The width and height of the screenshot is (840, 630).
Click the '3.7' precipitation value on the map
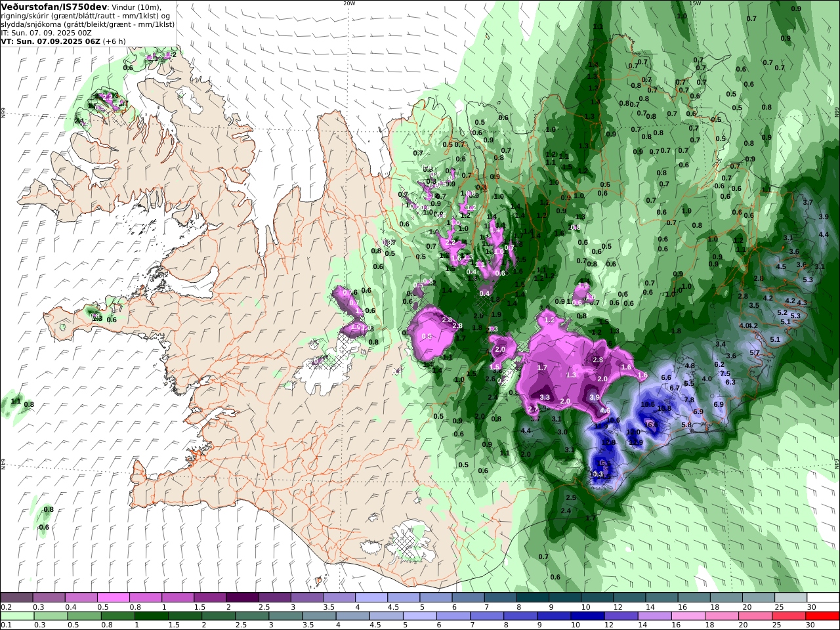pos(808,203)
